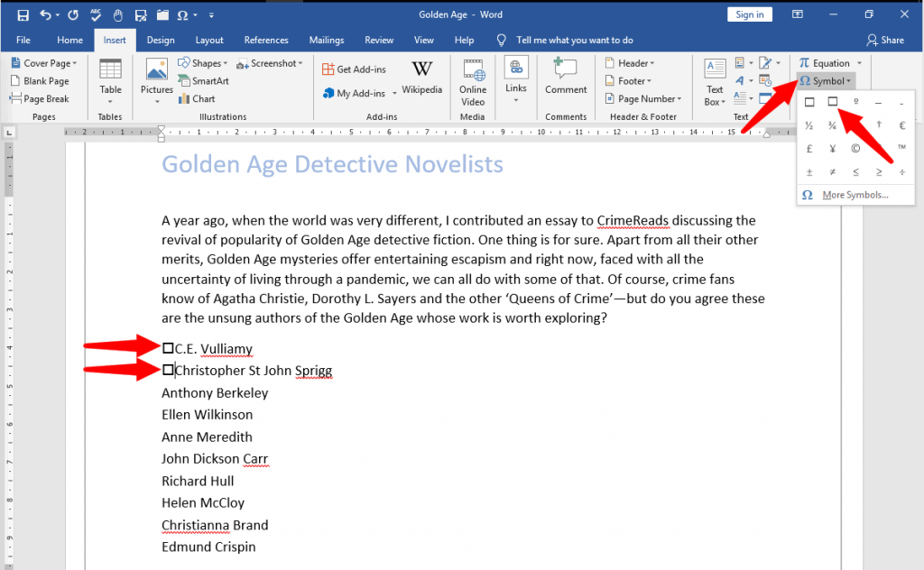Open the Text Box gallery
The height and width of the screenshot is (570, 924).
(715, 82)
